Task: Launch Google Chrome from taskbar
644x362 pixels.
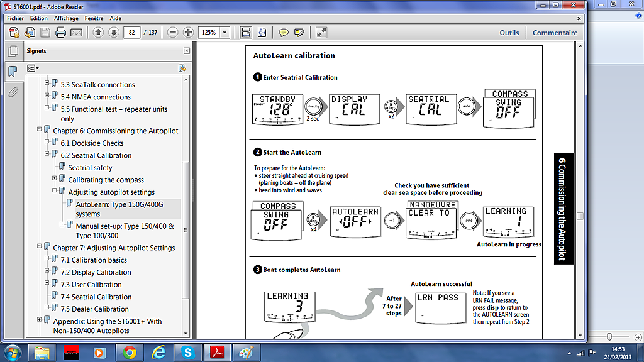Action: [x=130, y=353]
